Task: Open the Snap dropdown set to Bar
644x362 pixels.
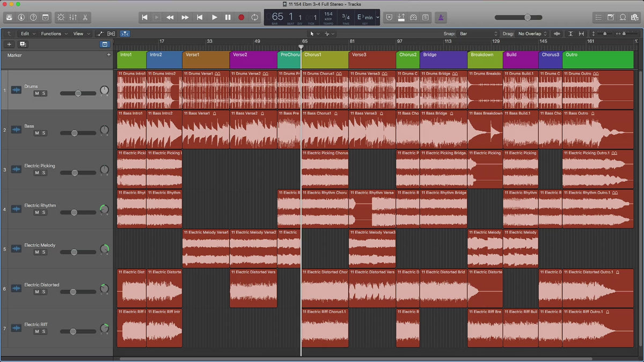Action: (478, 34)
